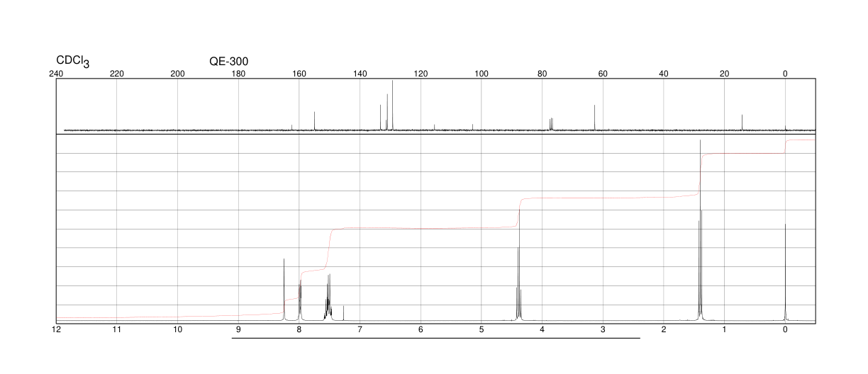This screenshot has height=374, width=868.
Task: Select the 100 tick label on carbon axis
Action: [482, 74]
